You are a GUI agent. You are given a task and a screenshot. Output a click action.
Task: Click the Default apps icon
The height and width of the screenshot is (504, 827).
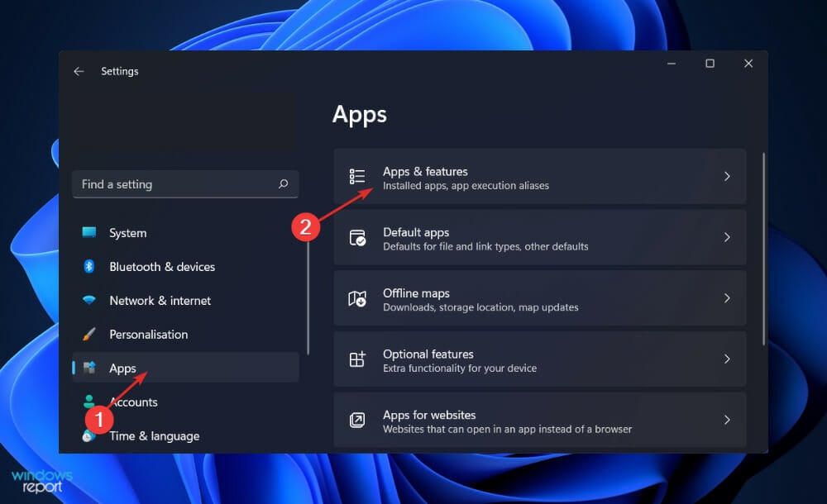357,238
